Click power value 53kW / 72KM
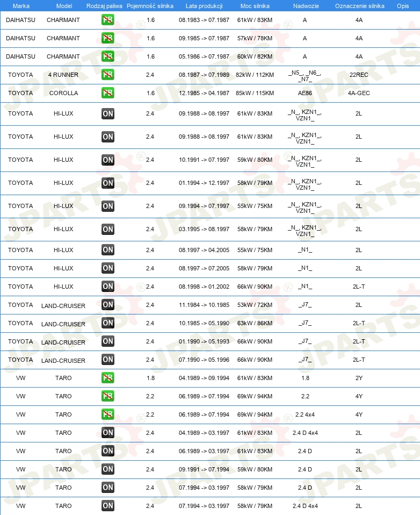420x515 pixels. click(255, 305)
